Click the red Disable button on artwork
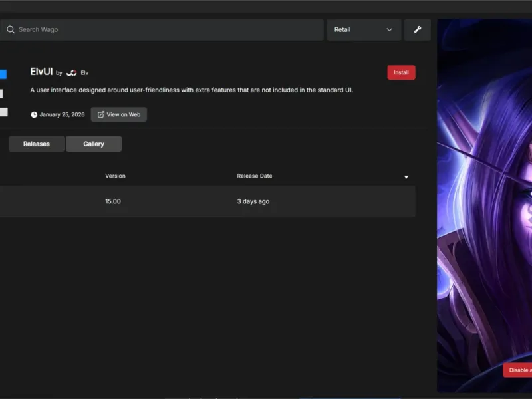 pyautogui.click(x=518, y=370)
